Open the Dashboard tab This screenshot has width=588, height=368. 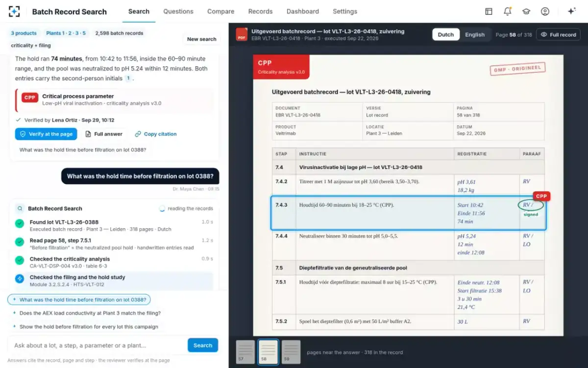303,11
